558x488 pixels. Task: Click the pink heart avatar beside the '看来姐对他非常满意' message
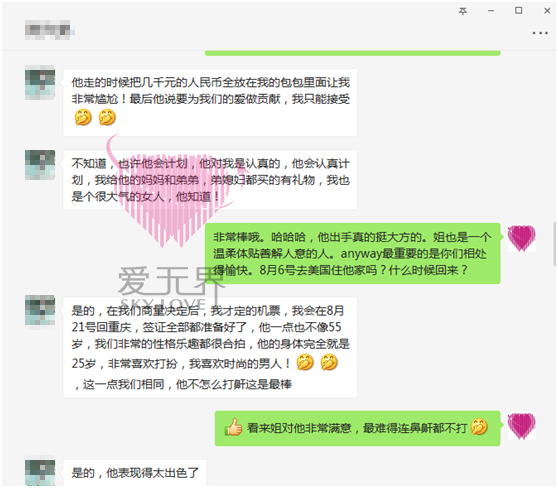click(521, 426)
